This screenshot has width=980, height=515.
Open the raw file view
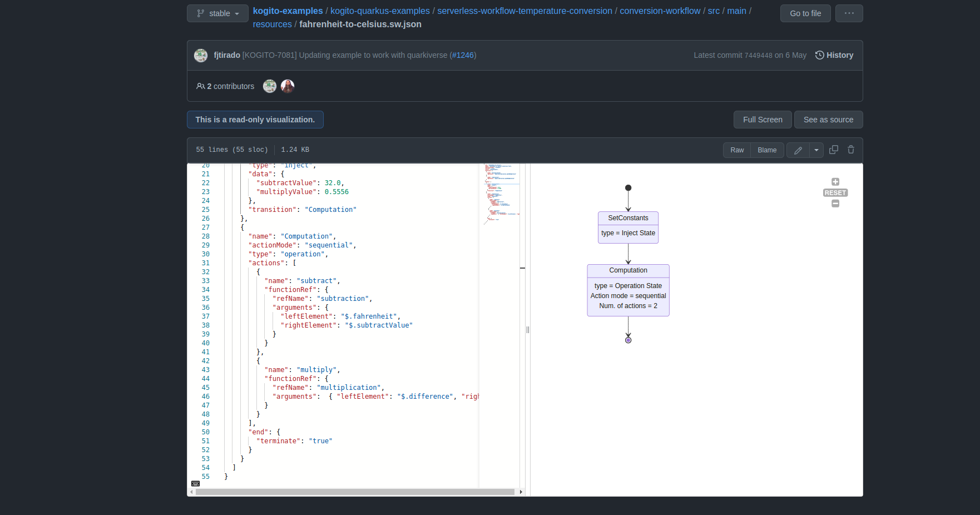point(736,150)
